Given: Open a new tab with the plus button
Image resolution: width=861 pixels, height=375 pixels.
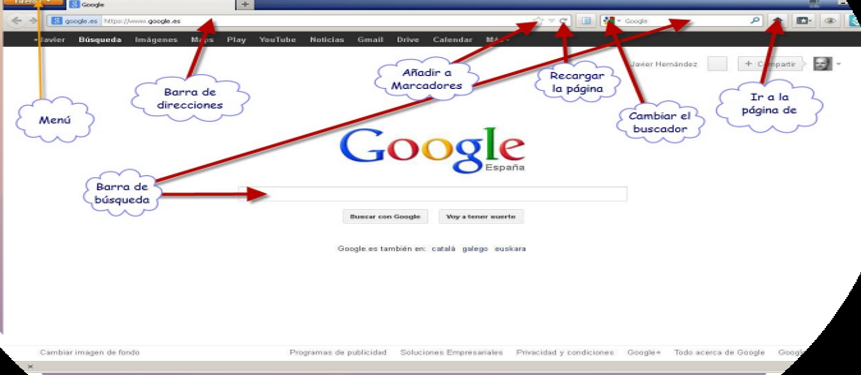Looking at the screenshot, I should pyautogui.click(x=245, y=4).
